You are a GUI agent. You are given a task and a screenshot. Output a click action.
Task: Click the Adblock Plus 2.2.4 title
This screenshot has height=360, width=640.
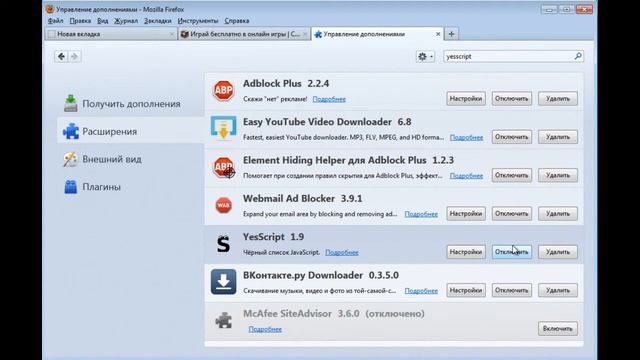pos(286,84)
